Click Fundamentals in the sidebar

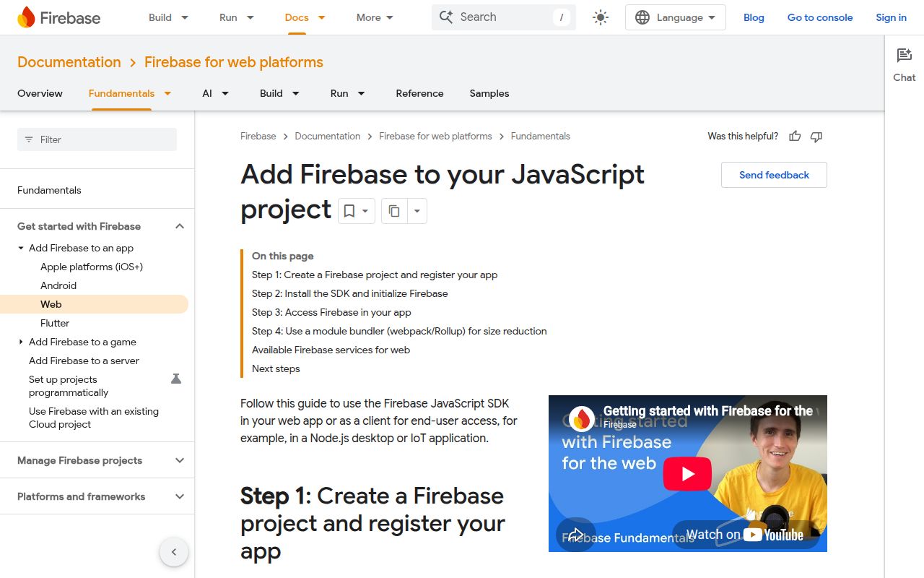(49, 190)
